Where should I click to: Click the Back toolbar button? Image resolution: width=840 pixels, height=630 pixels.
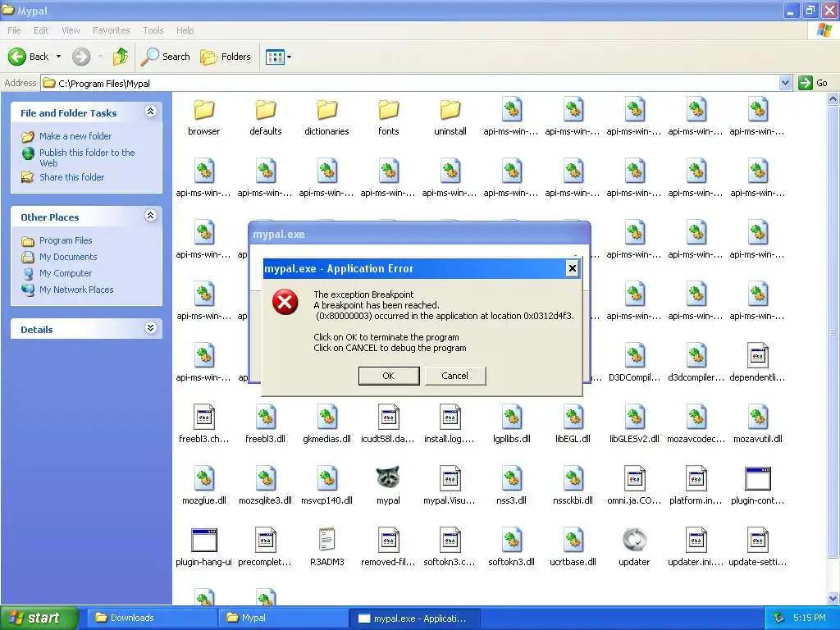(29, 57)
